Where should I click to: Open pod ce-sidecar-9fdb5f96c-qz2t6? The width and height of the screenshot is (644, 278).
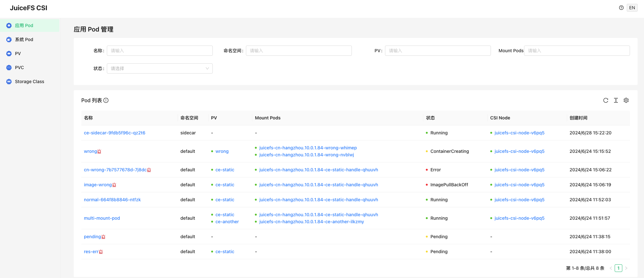115,133
